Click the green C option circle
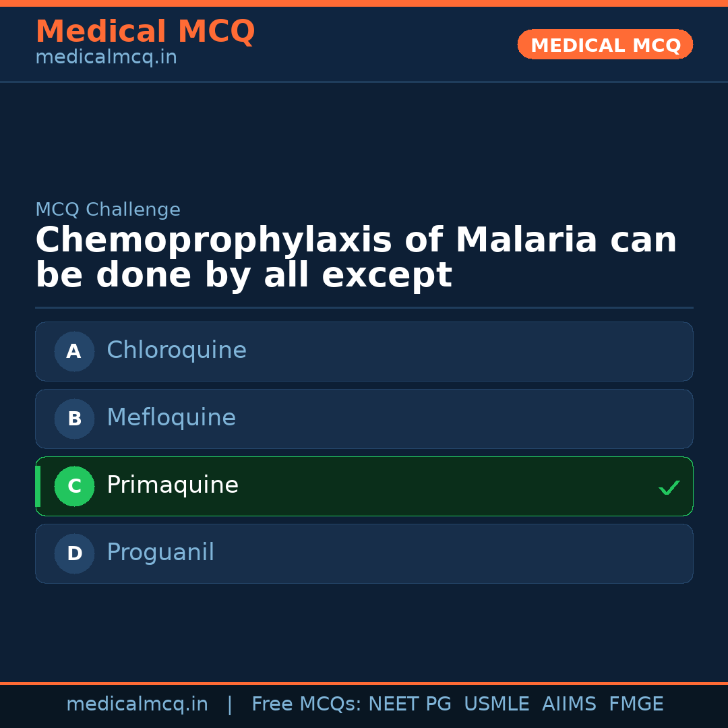The width and height of the screenshot is (728, 728). [74, 486]
